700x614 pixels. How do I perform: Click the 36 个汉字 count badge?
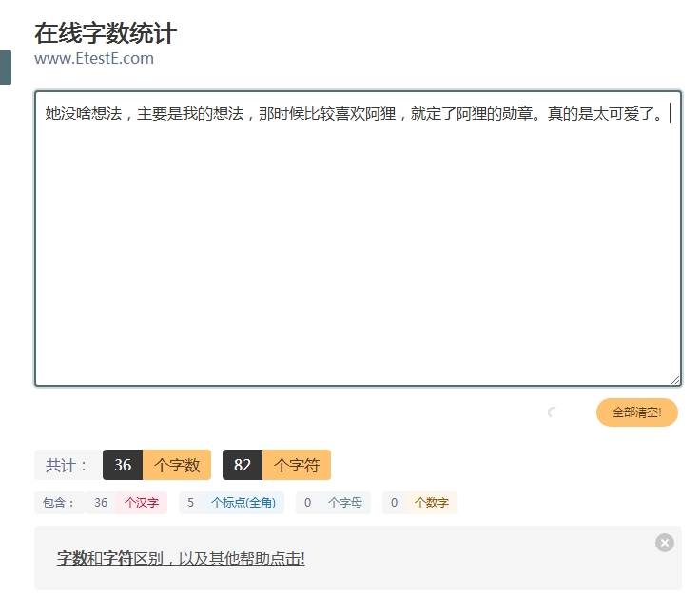[x=126, y=503]
